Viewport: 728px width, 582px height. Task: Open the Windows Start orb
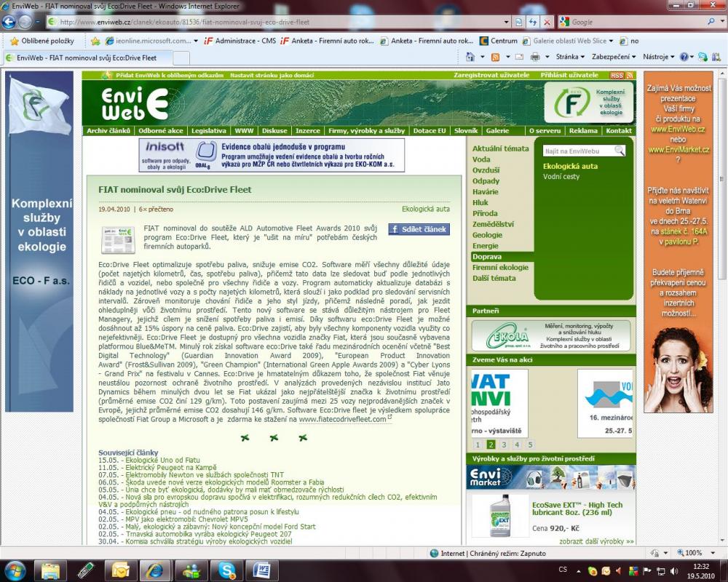(15, 570)
